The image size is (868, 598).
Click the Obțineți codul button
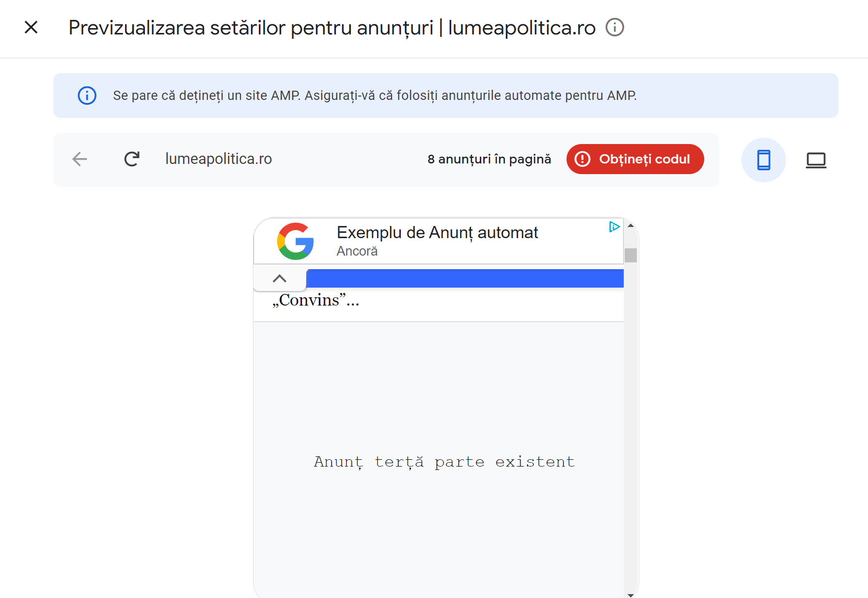635,159
